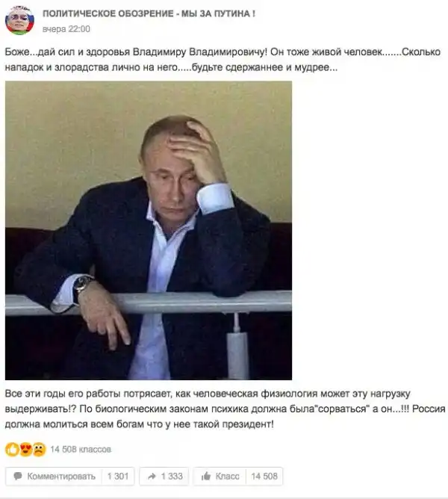Click the 'вчера 22:00' post timestamp
The width and height of the screenshot is (448, 499).
(66, 29)
